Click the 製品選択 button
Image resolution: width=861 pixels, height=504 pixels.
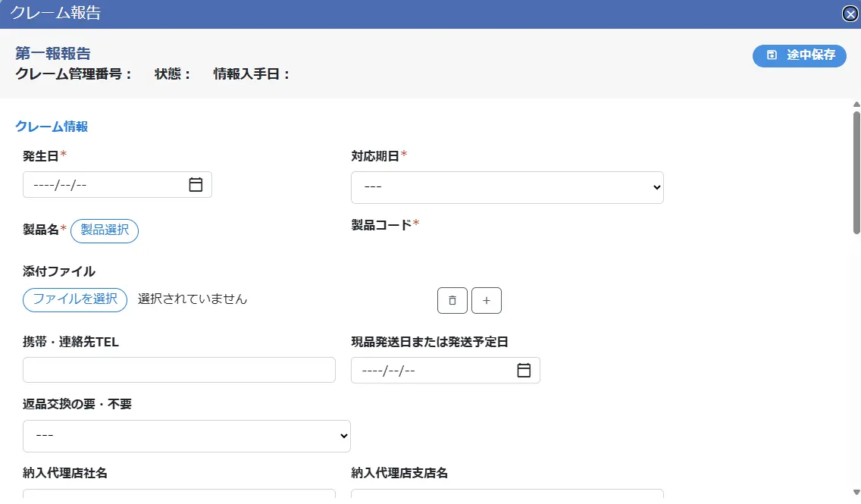[x=105, y=230]
